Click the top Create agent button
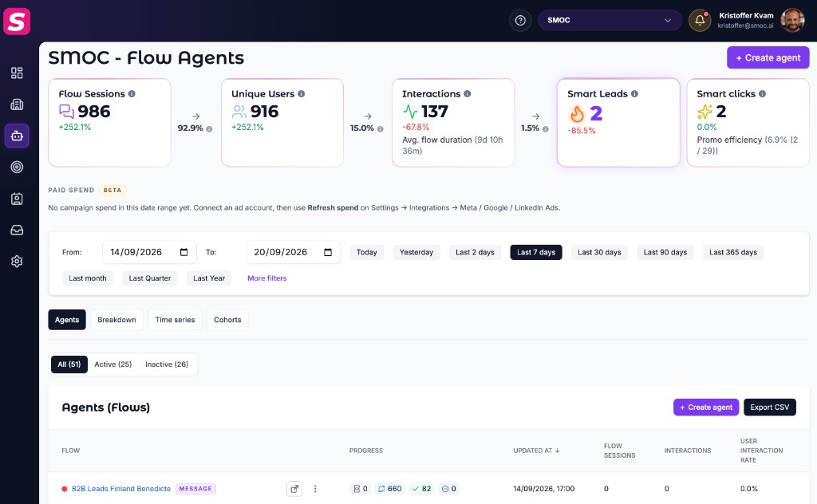The image size is (817, 504). click(768, 57)
